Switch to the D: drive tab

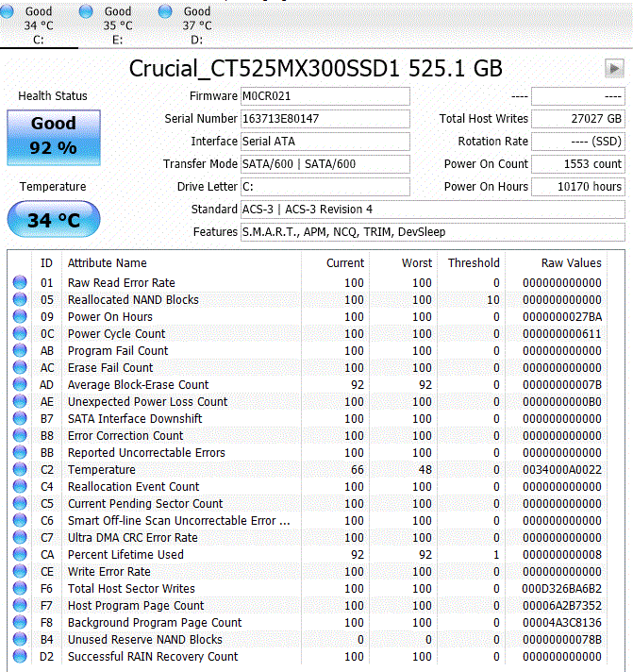point(197,25)
